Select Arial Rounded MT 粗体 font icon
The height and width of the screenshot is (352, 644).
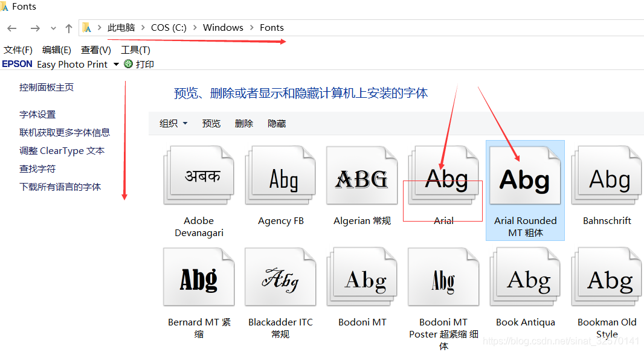pos(526,176)
